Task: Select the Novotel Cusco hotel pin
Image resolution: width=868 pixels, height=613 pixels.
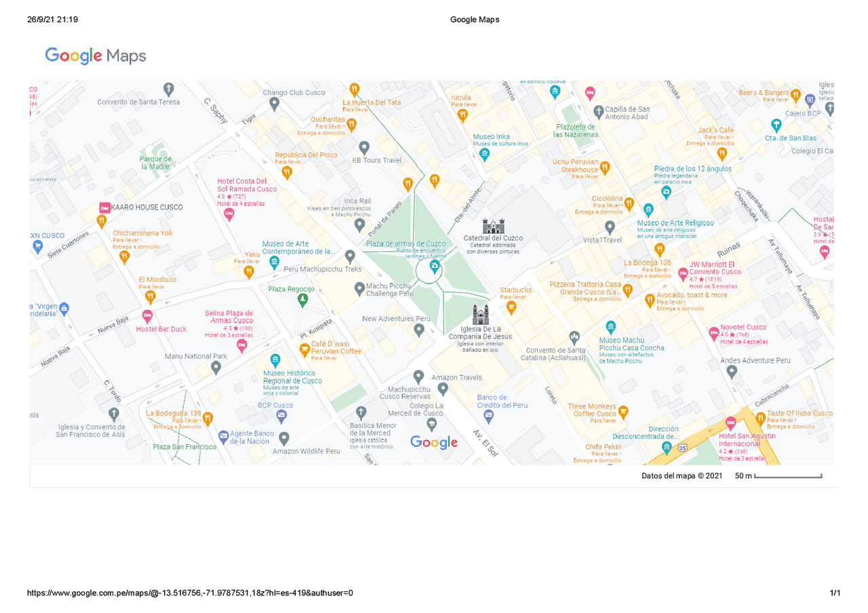Action: click(x=713, y=333)
